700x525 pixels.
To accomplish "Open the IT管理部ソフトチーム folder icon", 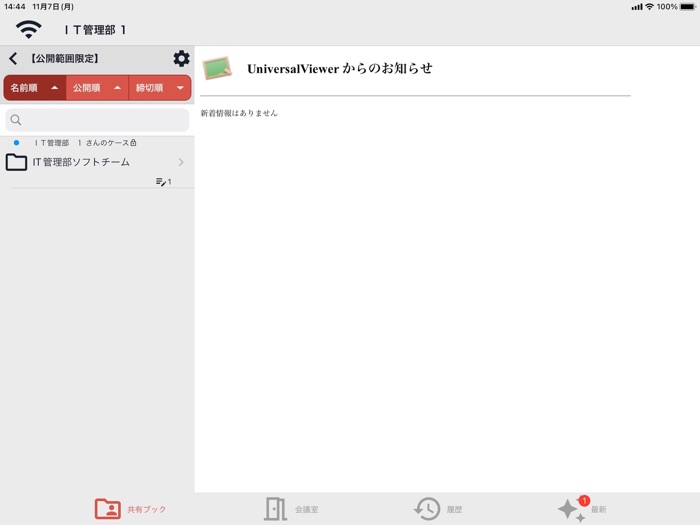I will tap(17, 162).
